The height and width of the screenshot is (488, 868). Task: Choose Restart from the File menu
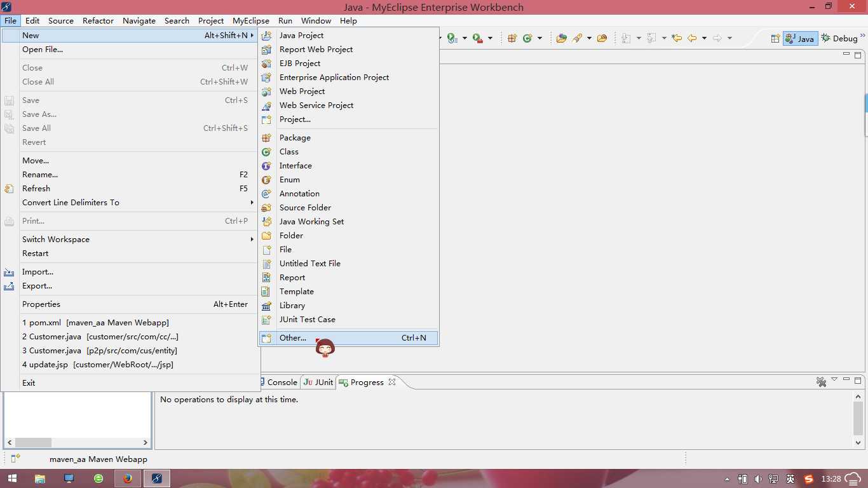[130, 254]
